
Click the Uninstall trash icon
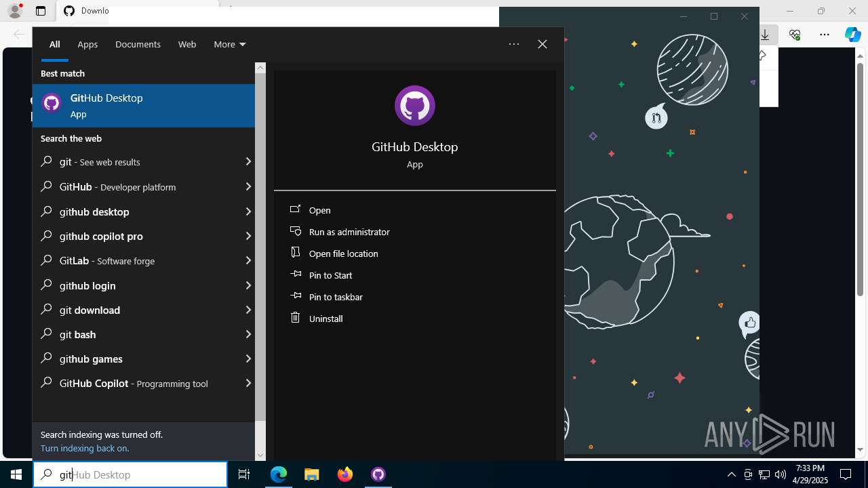point(295,317)
